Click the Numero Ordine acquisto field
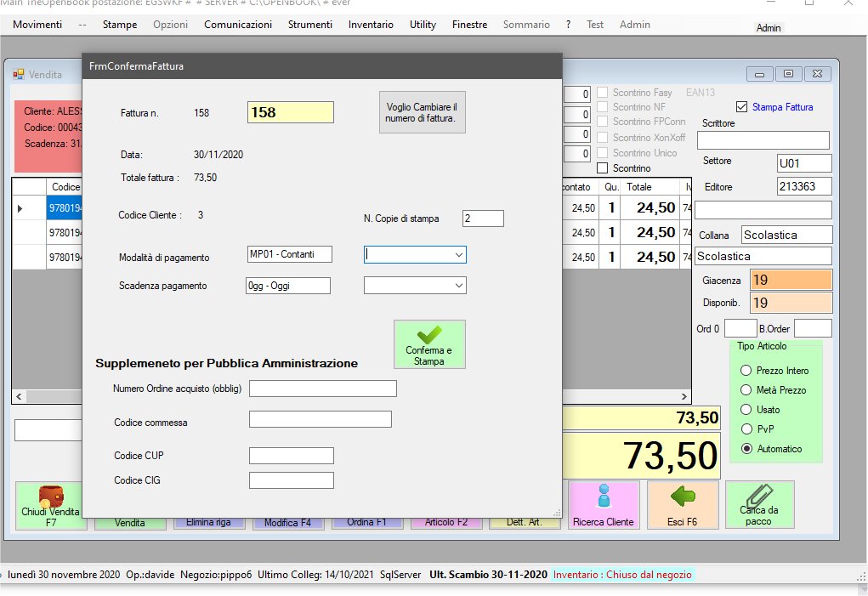This screenshot has width=868, height=596. [323, 389]
